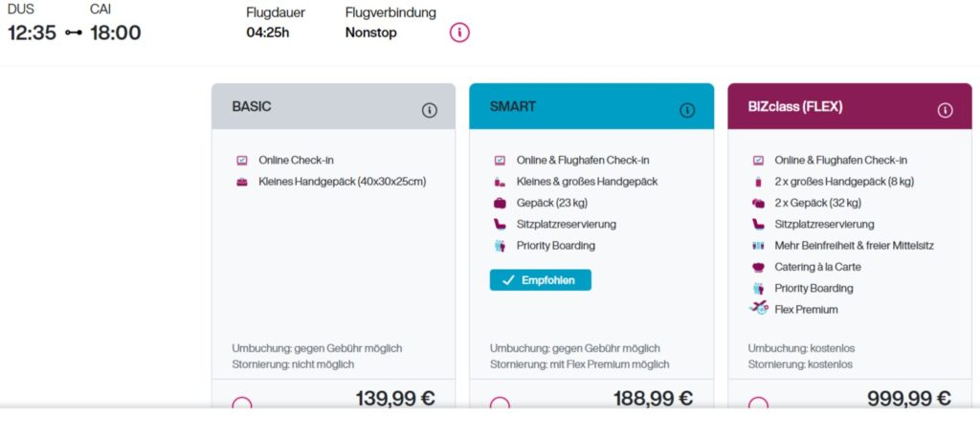
Task: Click the 188,99 € SMART price
Action: pos(653,399)
